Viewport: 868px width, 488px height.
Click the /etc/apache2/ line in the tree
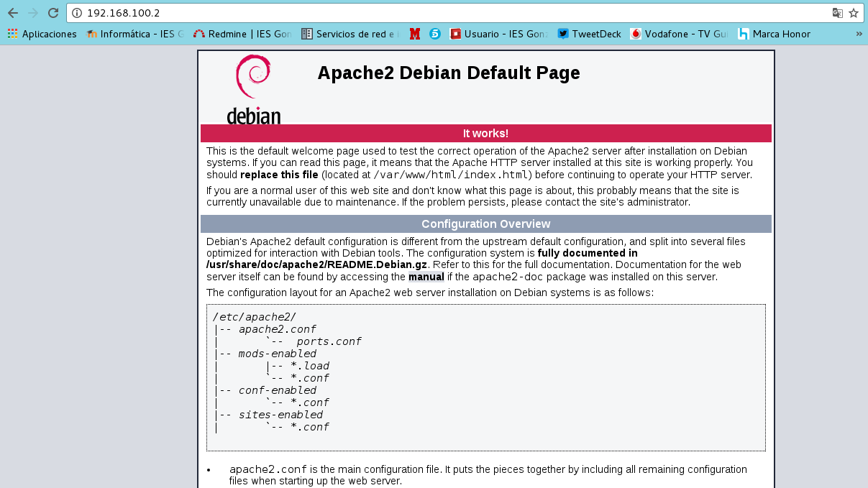point(254,317)
